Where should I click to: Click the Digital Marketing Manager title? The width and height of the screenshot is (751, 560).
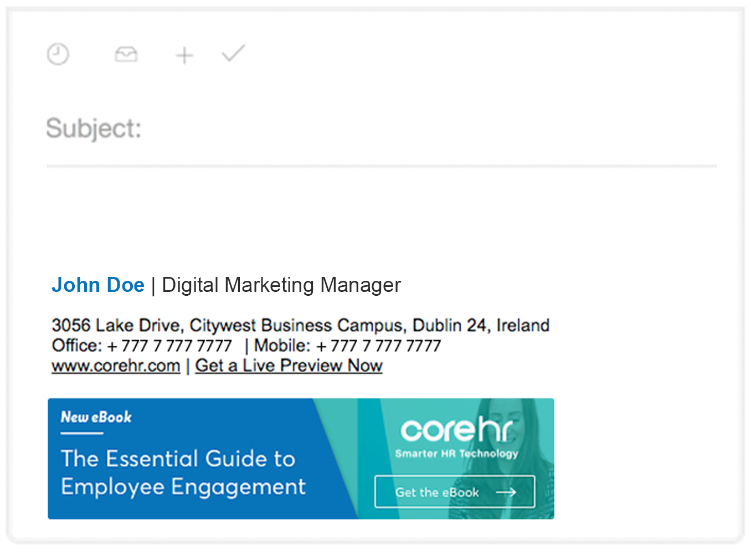click(281, 285)
